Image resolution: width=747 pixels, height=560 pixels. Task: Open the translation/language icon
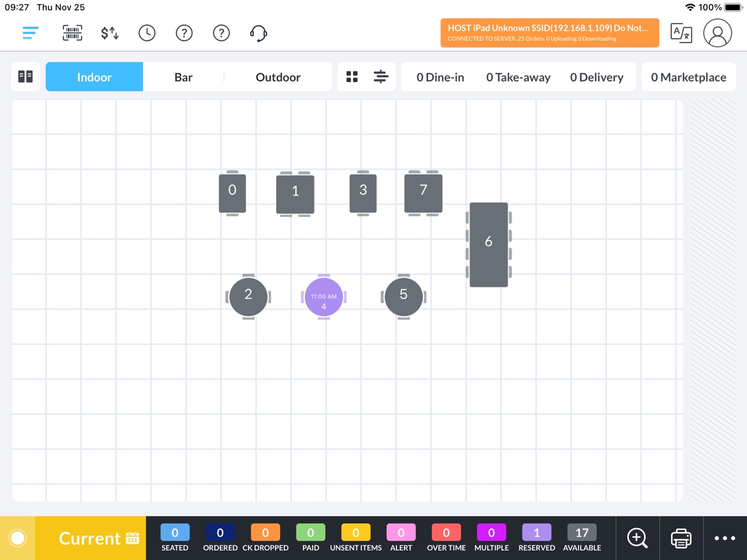681,33
